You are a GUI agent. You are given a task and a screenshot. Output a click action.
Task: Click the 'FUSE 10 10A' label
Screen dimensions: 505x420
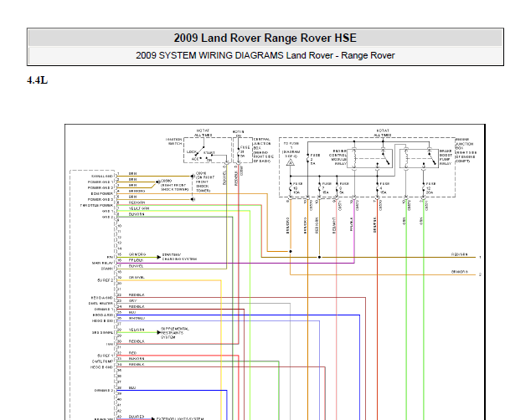(297, 188)
